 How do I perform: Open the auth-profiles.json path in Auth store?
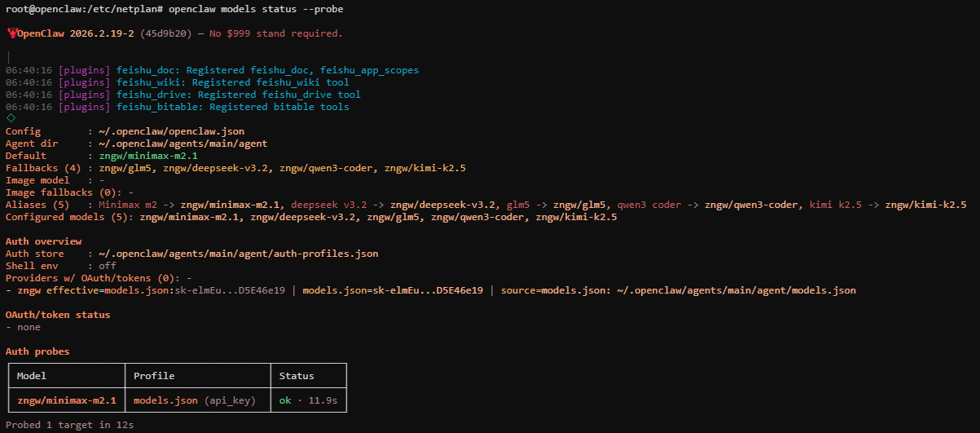[x=238, y=254]
